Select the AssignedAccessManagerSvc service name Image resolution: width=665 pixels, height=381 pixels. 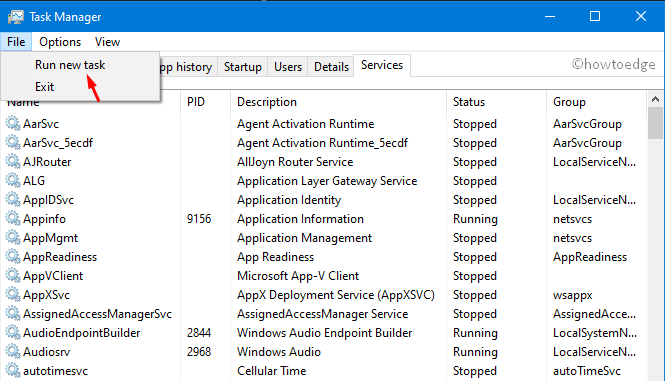[97, 314]
